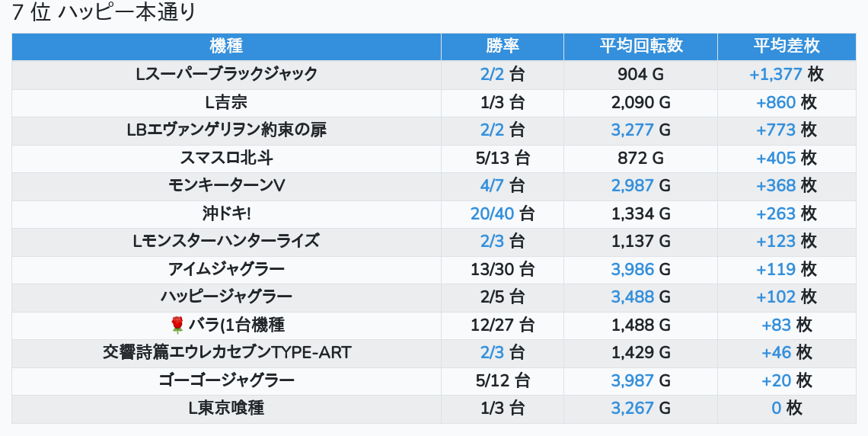
Task: Click the 20/40 台 win rate cell
Action: tap(503, 214)
